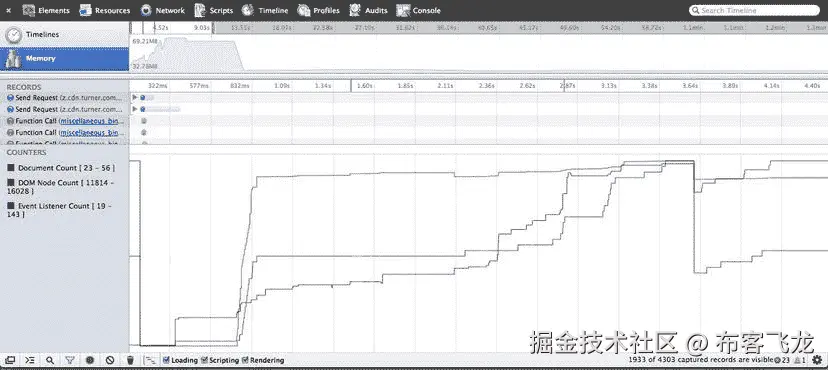
Task: Click the Document Count [ 23 - 56 ] label
Action: (66, 168)
